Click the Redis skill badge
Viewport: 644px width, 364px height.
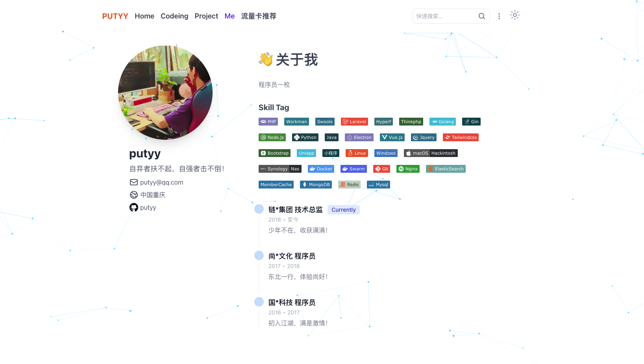pyautogui.click(x=349, y=185)
